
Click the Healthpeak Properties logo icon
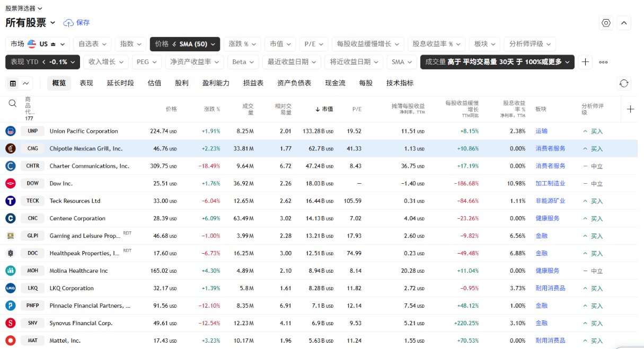click(11, 253)
